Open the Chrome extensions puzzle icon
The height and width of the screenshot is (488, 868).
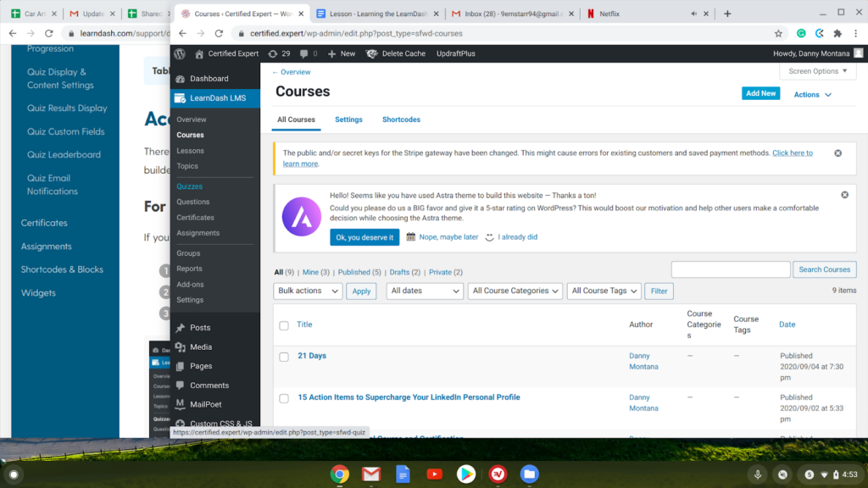pos(837,33)
